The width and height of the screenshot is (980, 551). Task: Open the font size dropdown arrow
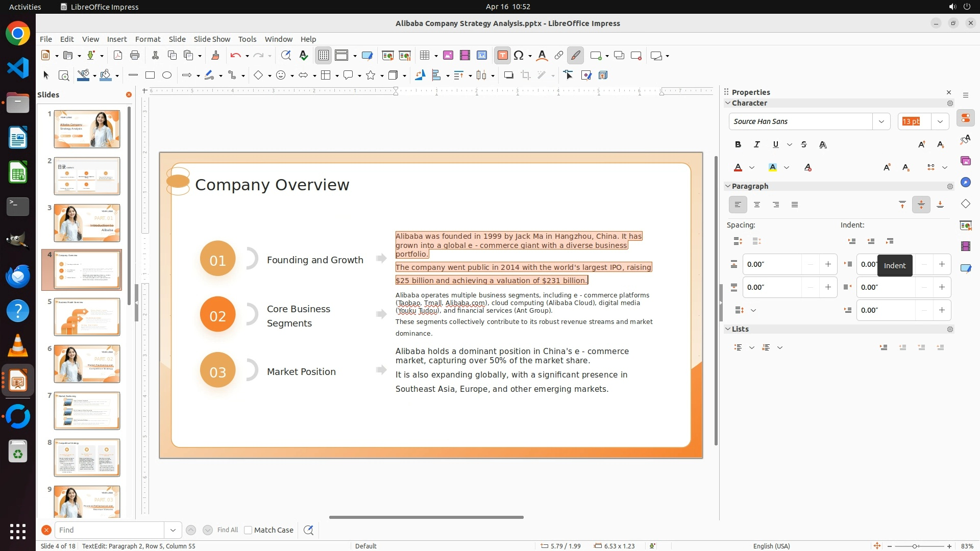coord(940,121)
